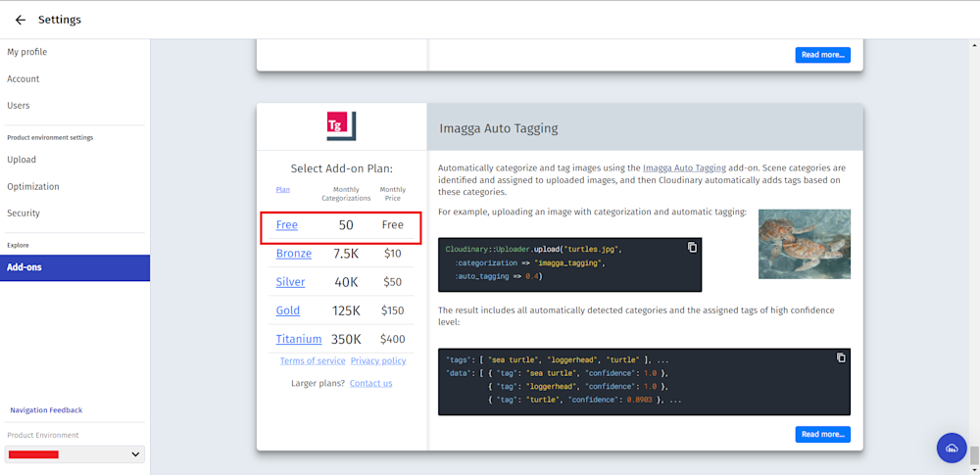Screen dimensions: 980x475
Task: Click the $10 Bronze price
Action: (393, 253)
